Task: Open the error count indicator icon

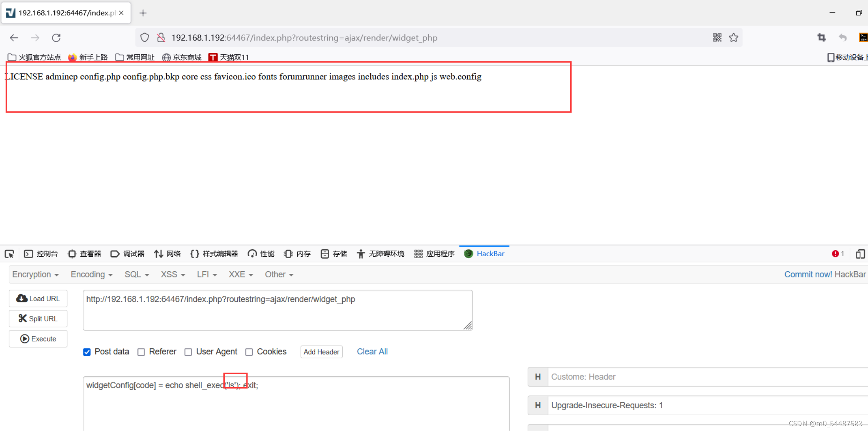Action: click(837, 254)
